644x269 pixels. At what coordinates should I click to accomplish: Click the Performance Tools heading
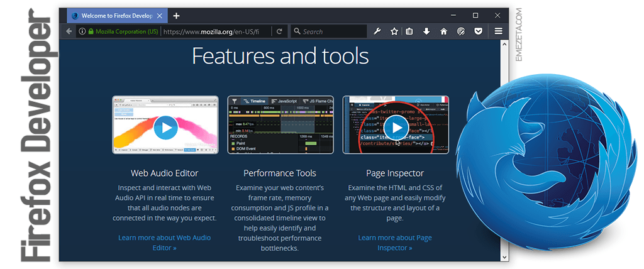(280, 173)
